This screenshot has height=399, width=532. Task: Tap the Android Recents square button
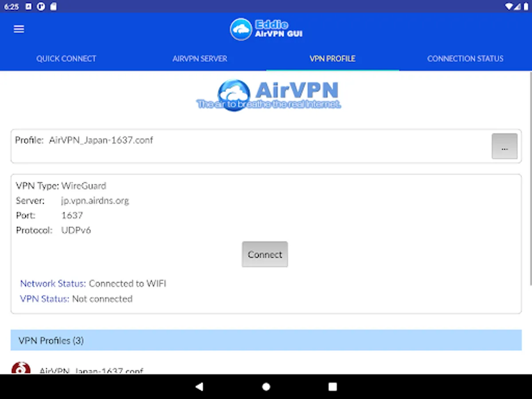(332, 387)
